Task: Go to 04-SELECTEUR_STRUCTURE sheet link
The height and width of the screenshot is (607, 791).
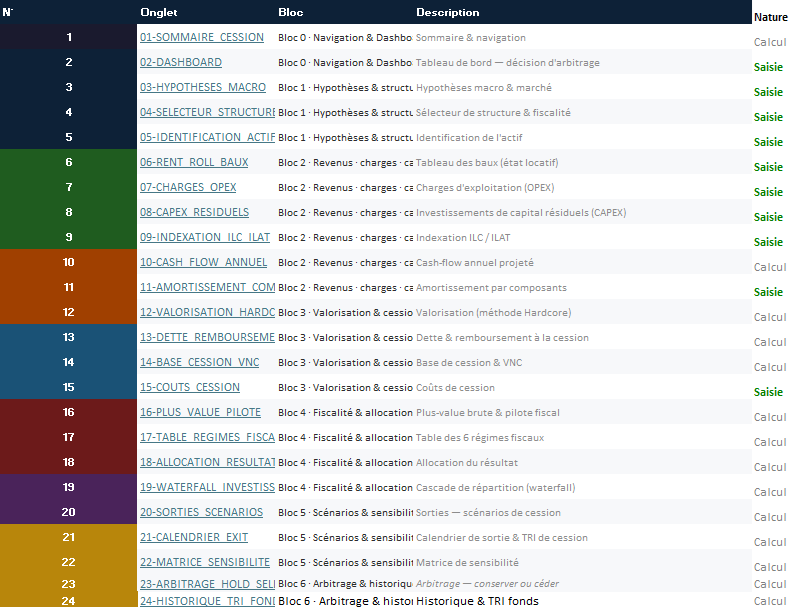Action: (207, 112)
